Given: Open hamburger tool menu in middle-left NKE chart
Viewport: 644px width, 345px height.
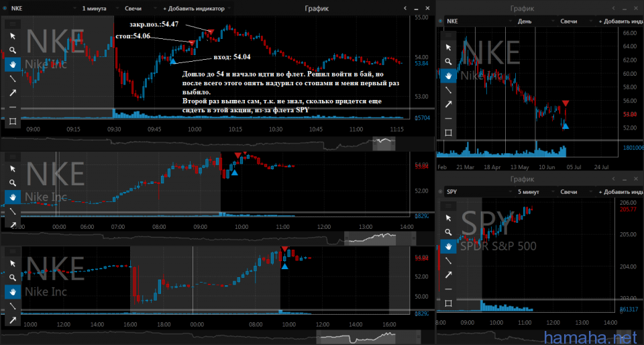Looking at the screenshot, I should pos(13,156).
